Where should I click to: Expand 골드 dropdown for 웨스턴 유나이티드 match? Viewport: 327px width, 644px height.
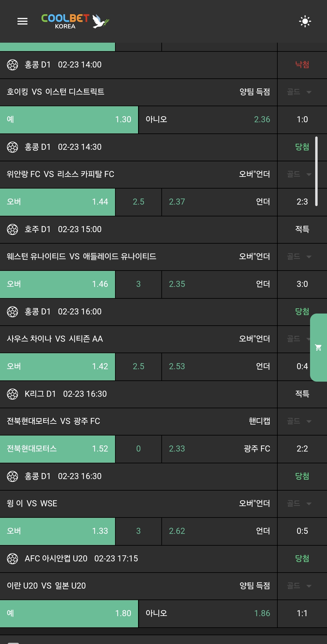point(299,257)
